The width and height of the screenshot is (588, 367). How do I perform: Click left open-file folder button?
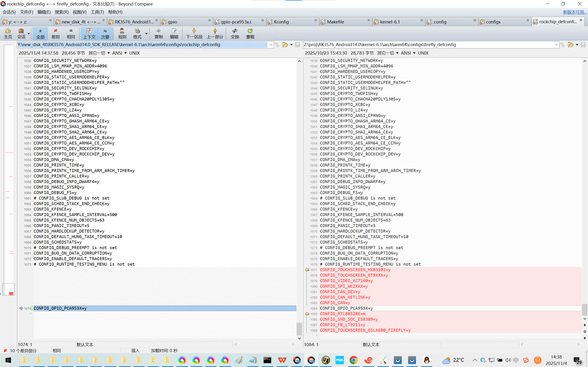pyautogui.click(x=285, y=45)
